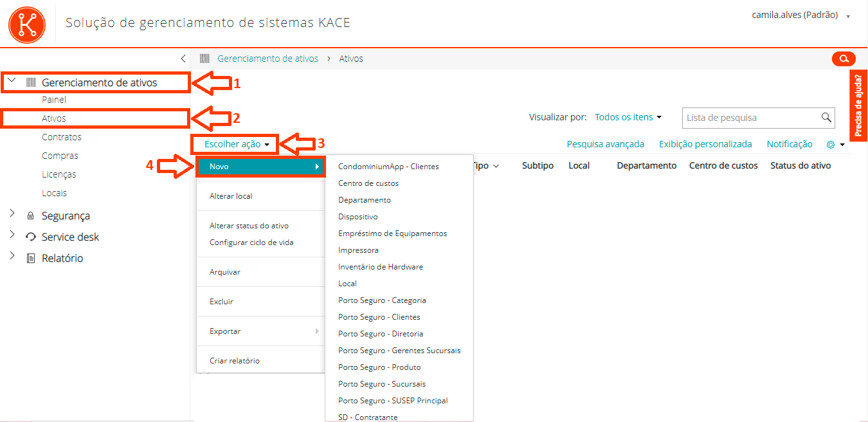Open the Todos os itens view dropdown

pos(628,117)
